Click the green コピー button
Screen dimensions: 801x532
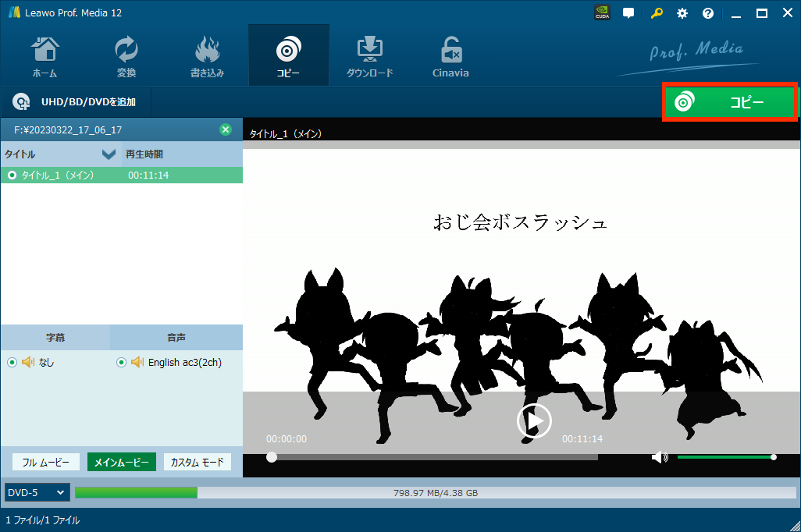(x=730, y=102)
